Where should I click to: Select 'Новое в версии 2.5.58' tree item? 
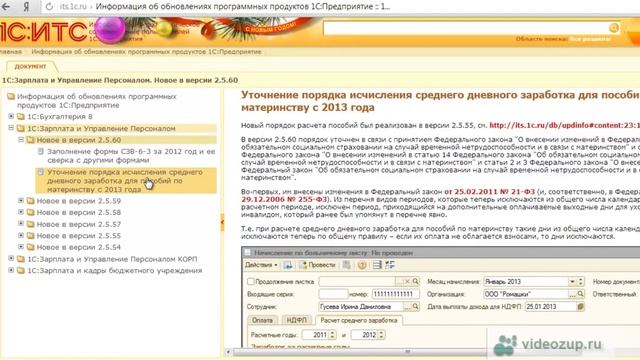click(79, 212)
